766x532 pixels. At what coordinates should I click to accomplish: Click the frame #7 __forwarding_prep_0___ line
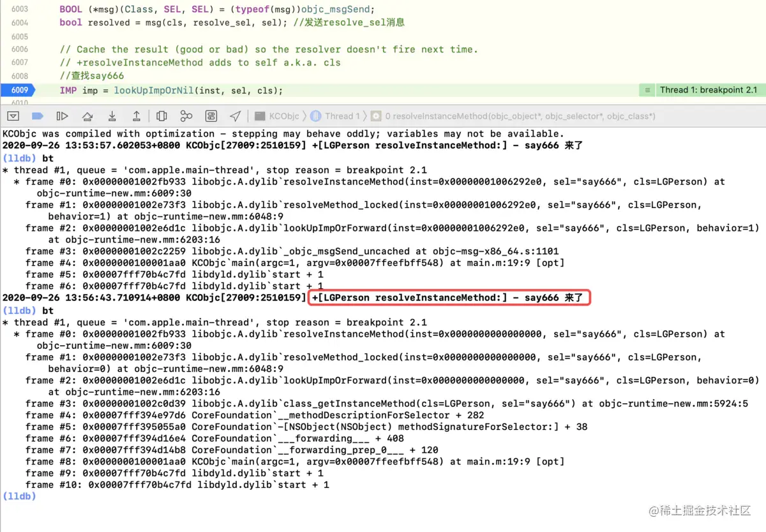(232, 450)
